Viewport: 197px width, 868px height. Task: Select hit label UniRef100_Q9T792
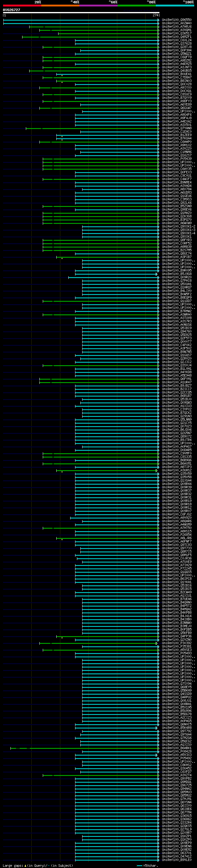(176, 731)
